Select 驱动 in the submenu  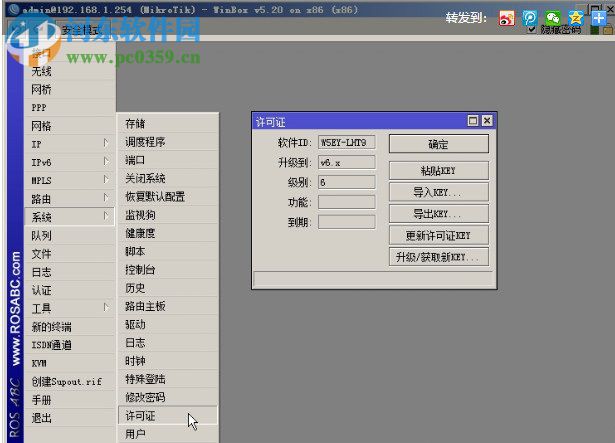pyautogui.click(x=167, y=324)
